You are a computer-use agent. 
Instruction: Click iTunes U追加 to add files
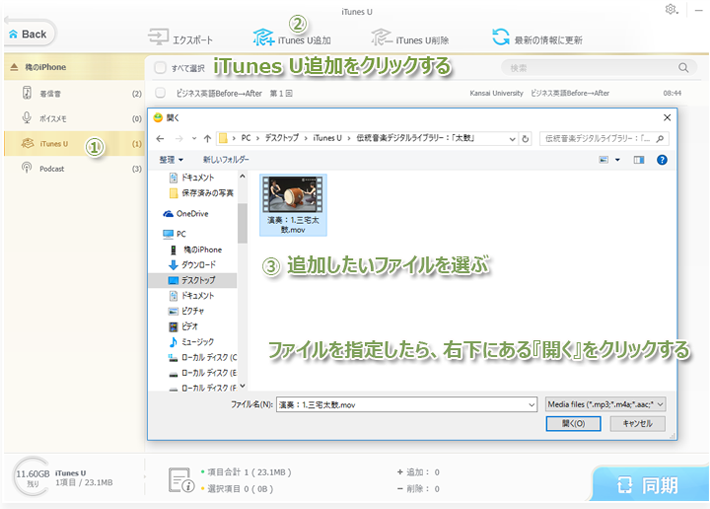click(292, 39)
